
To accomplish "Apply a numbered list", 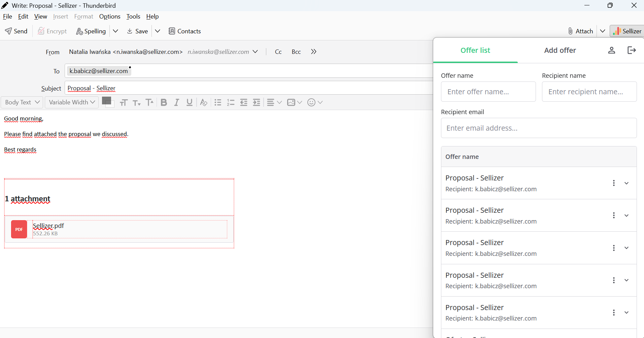I will pyautogui.click(x=231, y=102).
